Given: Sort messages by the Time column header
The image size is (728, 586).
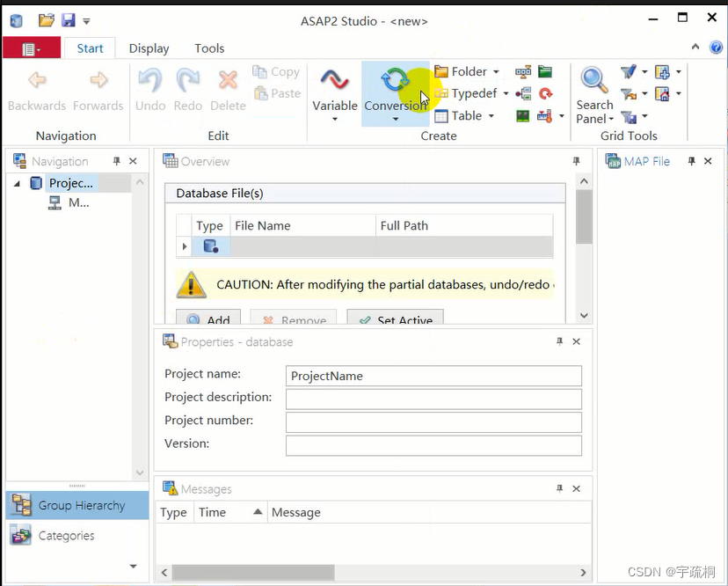Looking at the screenshot, I should pos(230,513).
